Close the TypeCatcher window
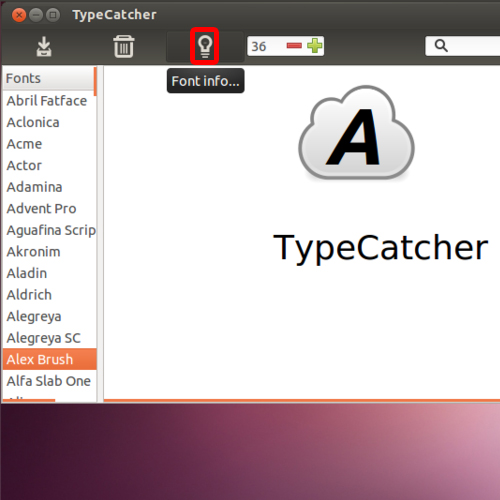 tap(19, 15)
